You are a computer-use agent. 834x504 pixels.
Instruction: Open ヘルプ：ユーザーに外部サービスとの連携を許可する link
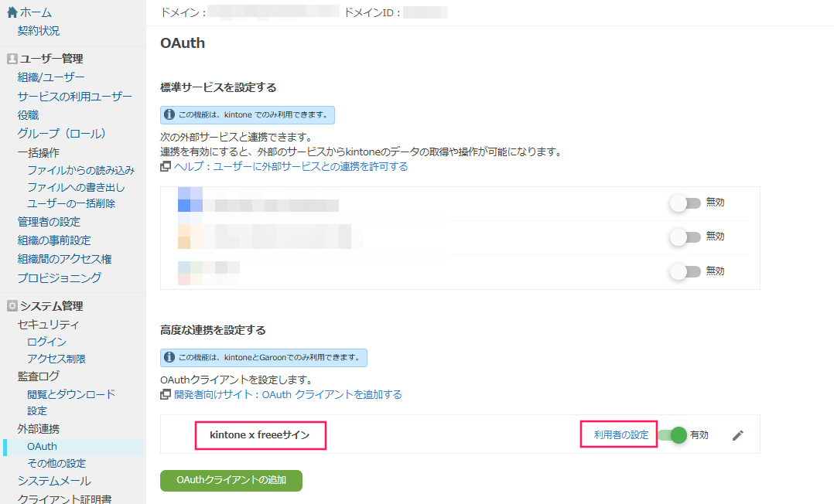pos(291,166)
